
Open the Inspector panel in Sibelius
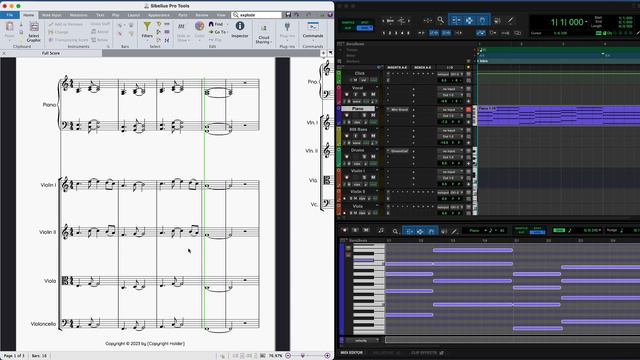240,29
